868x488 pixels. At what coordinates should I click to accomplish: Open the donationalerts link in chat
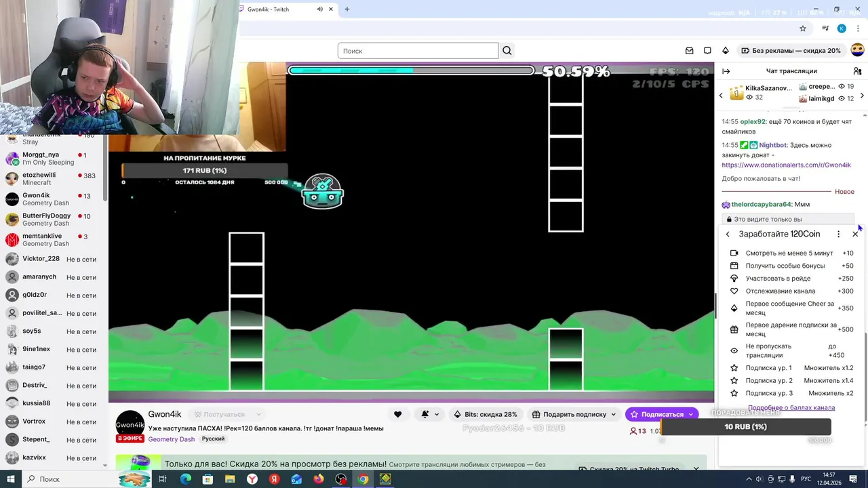pos(786,165)
